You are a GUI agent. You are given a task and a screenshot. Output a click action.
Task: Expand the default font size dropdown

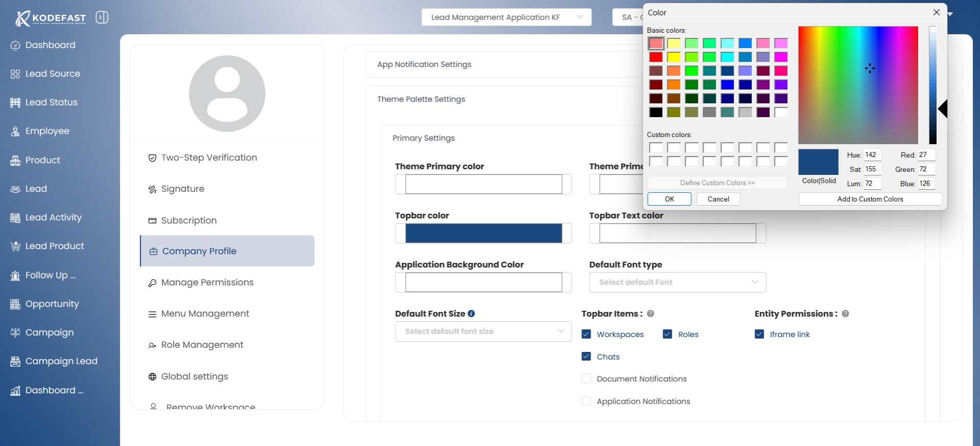pos(483,331)
